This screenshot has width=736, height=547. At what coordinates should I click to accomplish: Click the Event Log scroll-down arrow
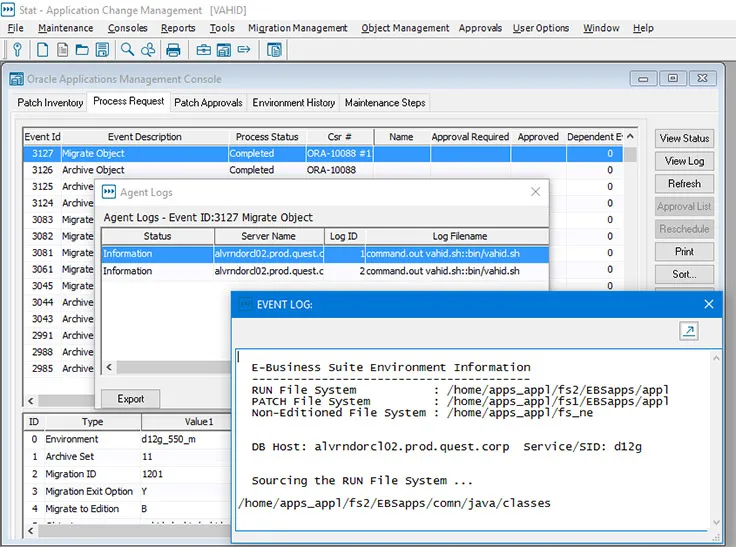point(716,523)
